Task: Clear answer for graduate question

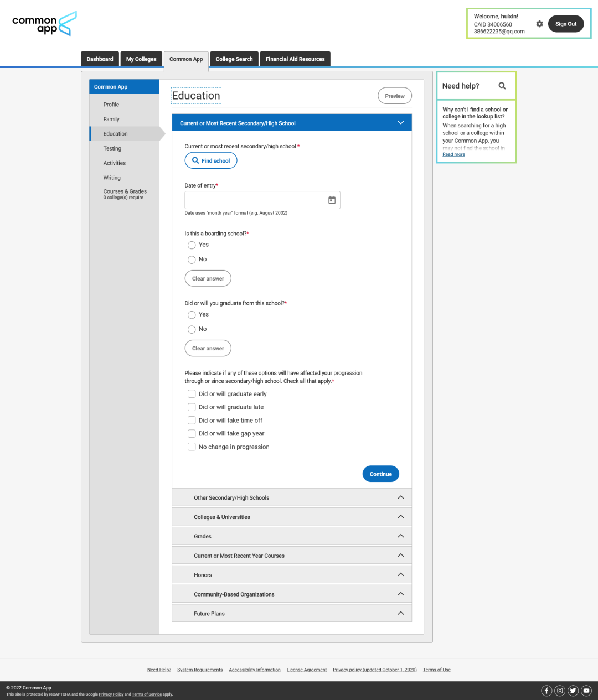Action: point(208,348)
